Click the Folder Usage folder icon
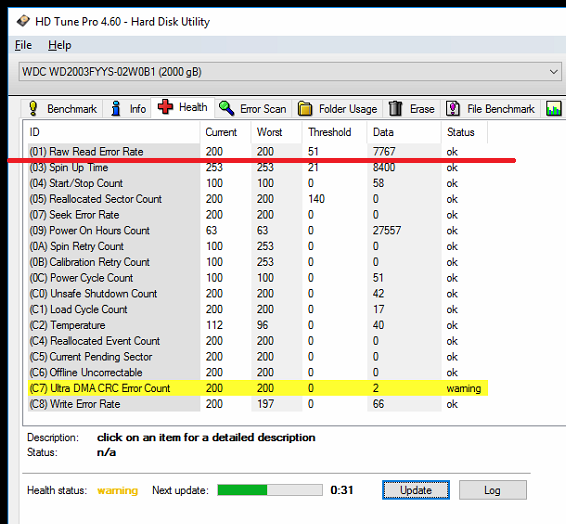The image size is (566, 524). click(x=305, y=109)
